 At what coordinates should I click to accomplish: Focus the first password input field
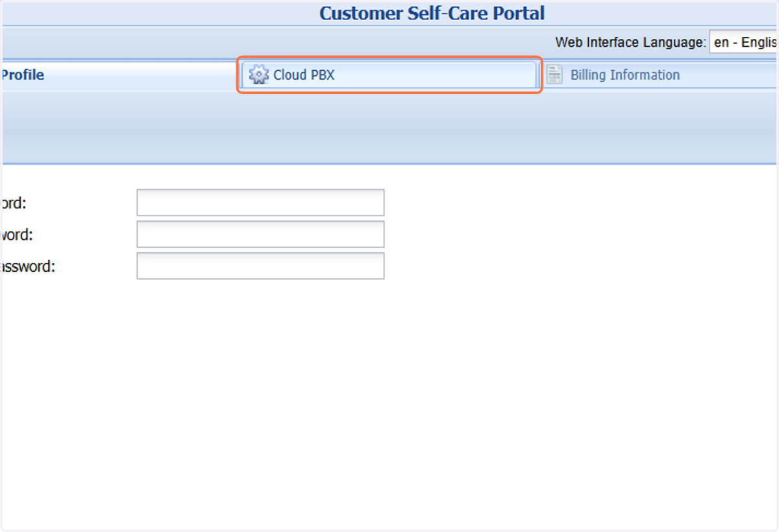pyautogui.click(x=260, y=202)
